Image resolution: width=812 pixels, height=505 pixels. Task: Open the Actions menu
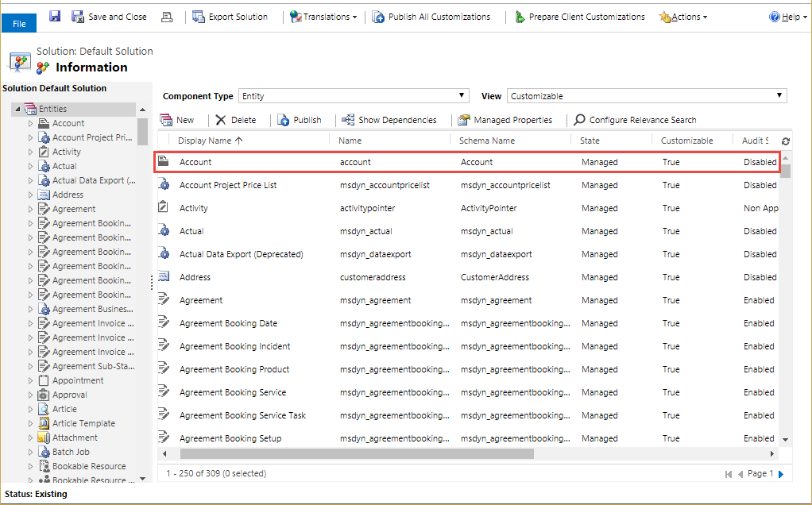[x=682, y=17]
